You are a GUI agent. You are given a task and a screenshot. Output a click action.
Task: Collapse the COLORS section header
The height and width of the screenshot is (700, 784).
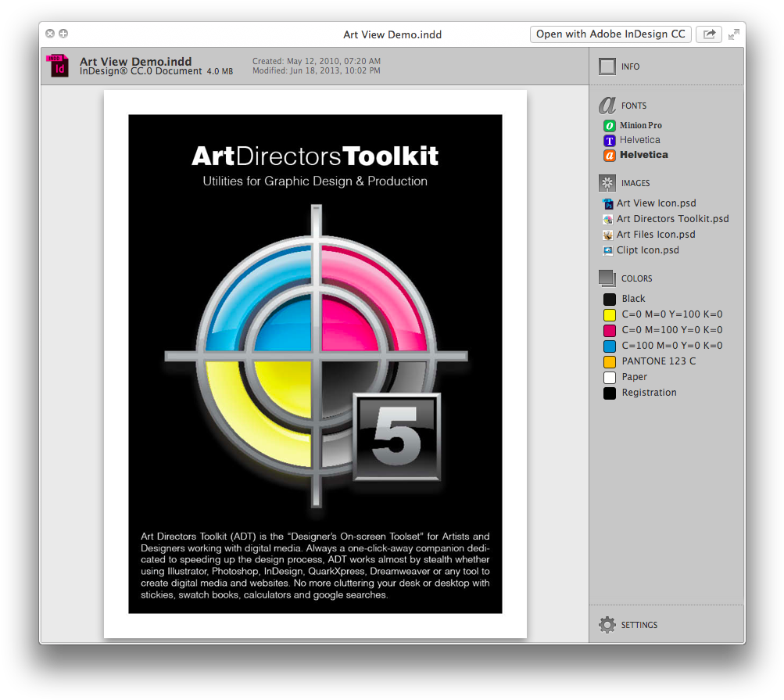tap(635, 278)
